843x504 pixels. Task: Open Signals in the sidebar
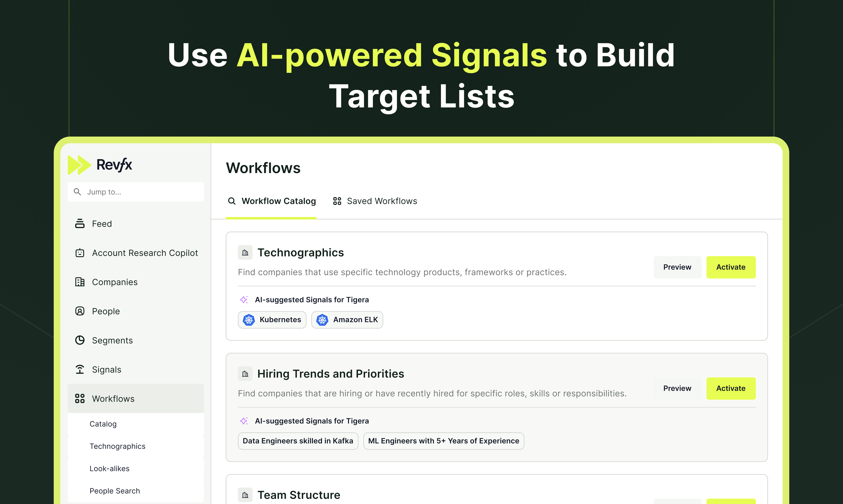tap(136, 370)
